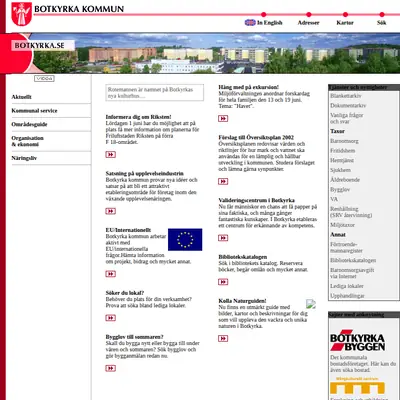Open the Bygglov sidebar link

coord(340,189)
